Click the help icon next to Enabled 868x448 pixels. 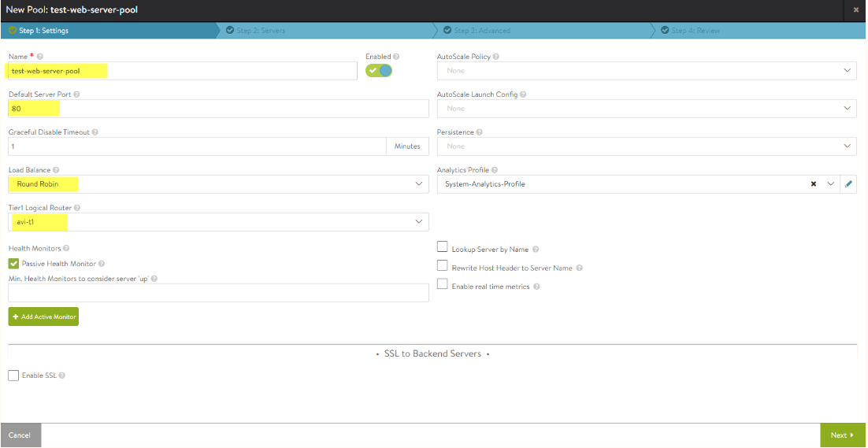point(396,57)
